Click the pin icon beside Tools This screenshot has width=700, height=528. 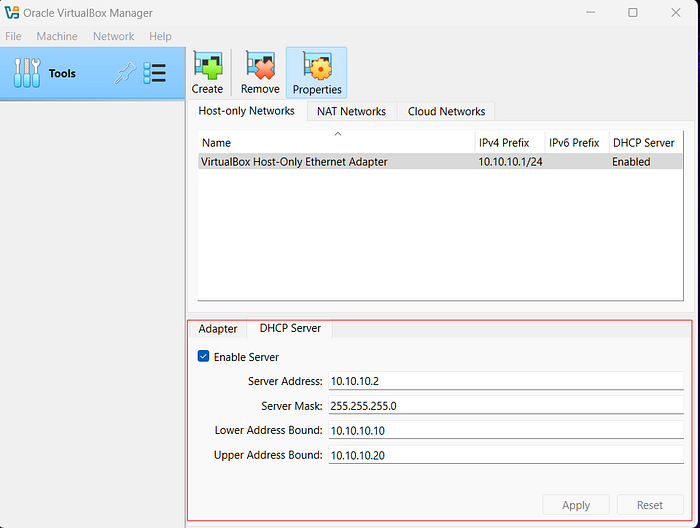[x=125, y=73]
